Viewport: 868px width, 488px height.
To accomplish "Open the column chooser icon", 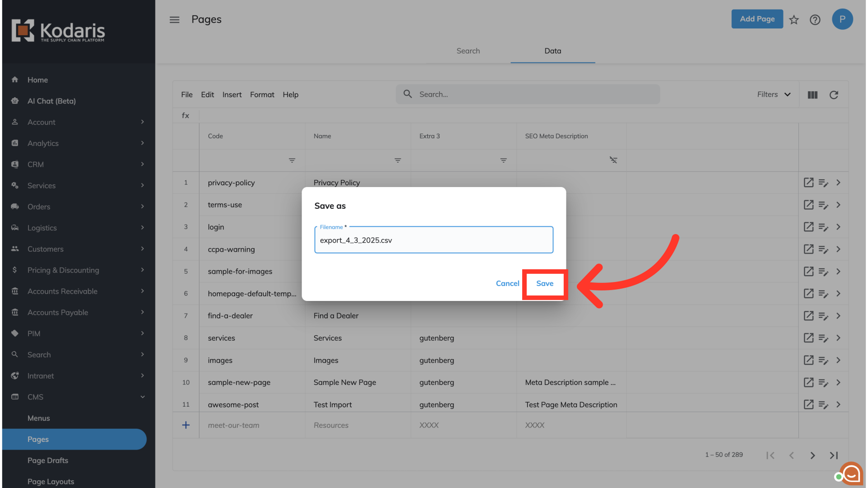I will [812, 95].
